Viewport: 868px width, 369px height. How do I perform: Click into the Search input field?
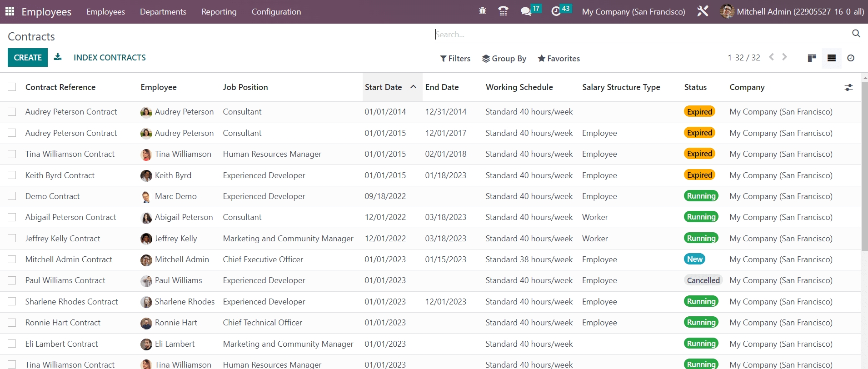pos(641,35)
